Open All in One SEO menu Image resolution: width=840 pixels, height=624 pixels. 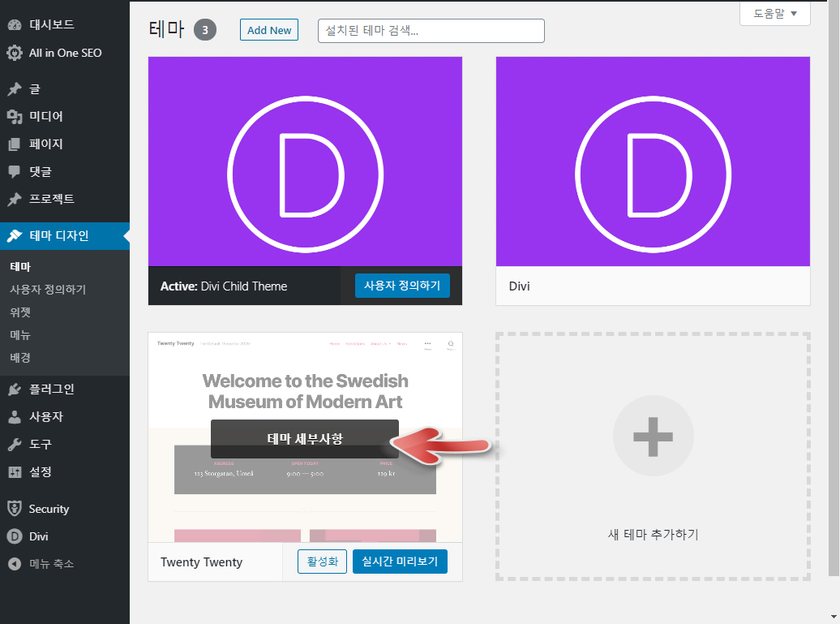coord(66,53)
